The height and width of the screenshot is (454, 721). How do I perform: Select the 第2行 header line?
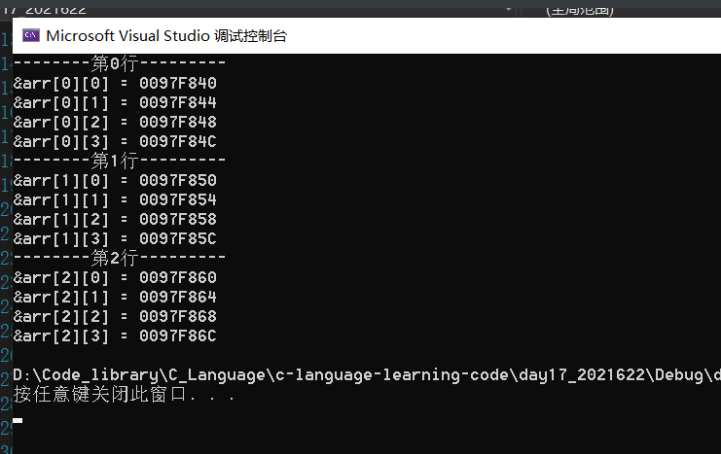tap(120, 258)
